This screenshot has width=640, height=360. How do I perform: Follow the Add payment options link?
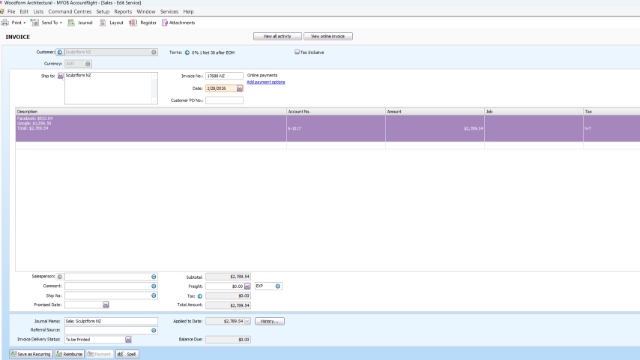coord(266,82)
